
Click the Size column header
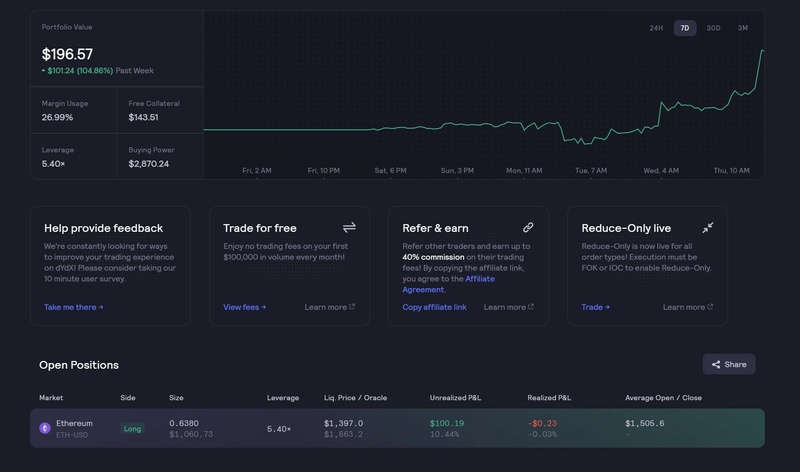tap(176, 398)
